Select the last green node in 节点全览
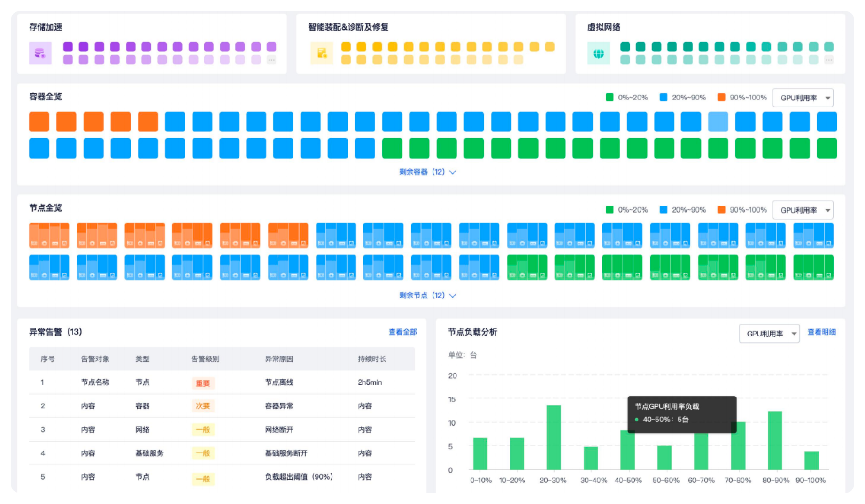The image size is (865, 504). [x=813, y=267]
